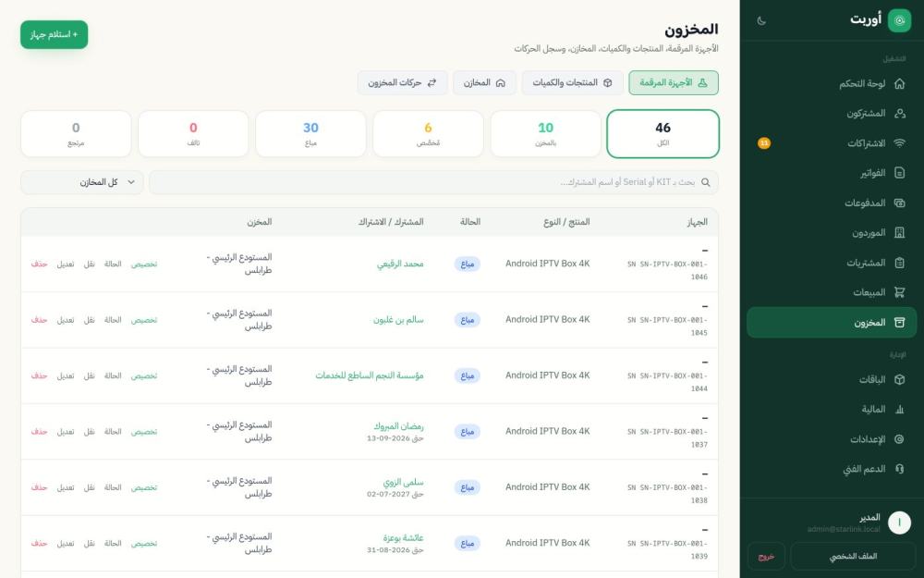Screen dimensions: 924x578
Task: Filter by مرتجع 0 card
Action: [76, 134]
